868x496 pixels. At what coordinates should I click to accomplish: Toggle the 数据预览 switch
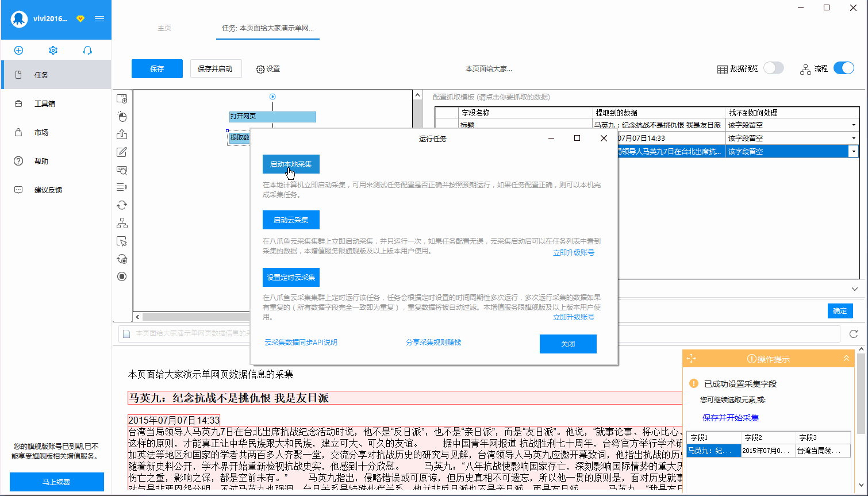(774, 68)
